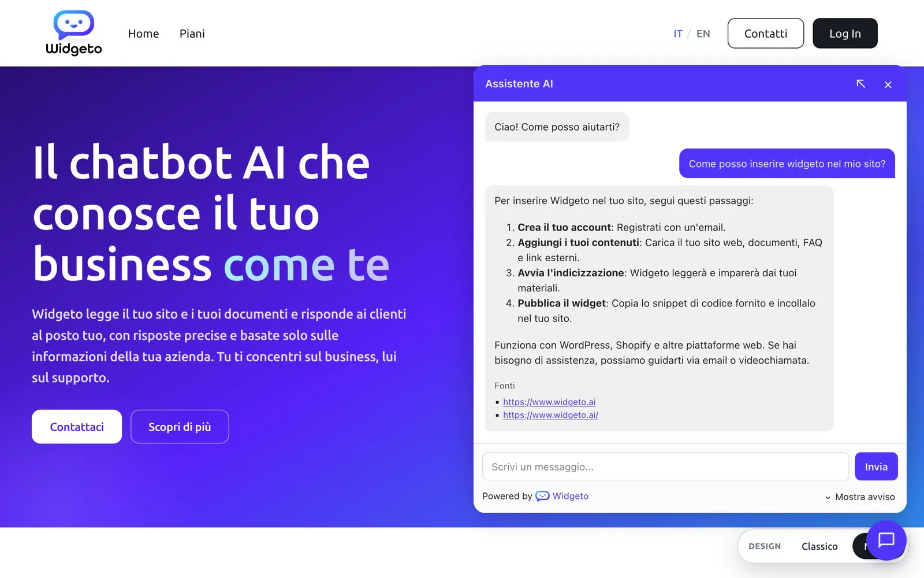Click the hero headline 'Il chatbot AI che'

(201, 162)
